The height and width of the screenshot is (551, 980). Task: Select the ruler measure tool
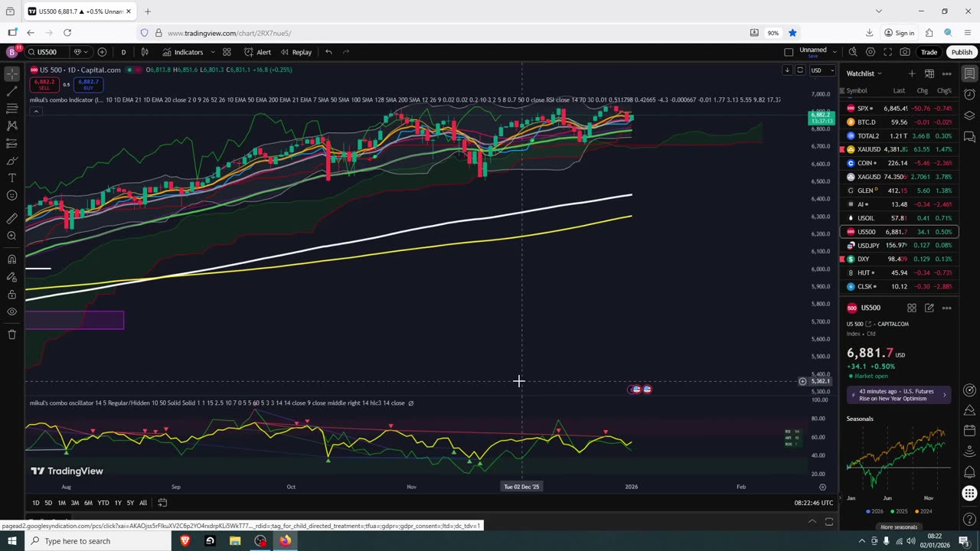click(11, 219)
